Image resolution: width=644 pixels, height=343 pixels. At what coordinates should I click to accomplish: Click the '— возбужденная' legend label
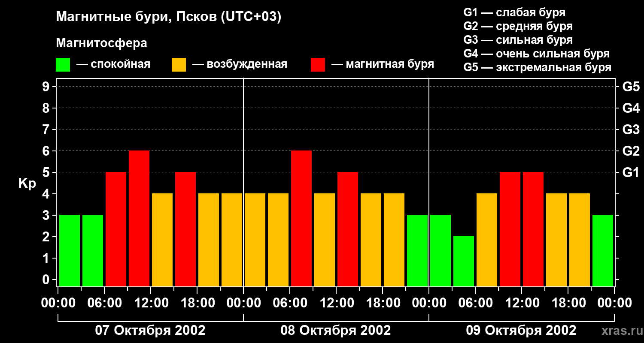(240, 64)
